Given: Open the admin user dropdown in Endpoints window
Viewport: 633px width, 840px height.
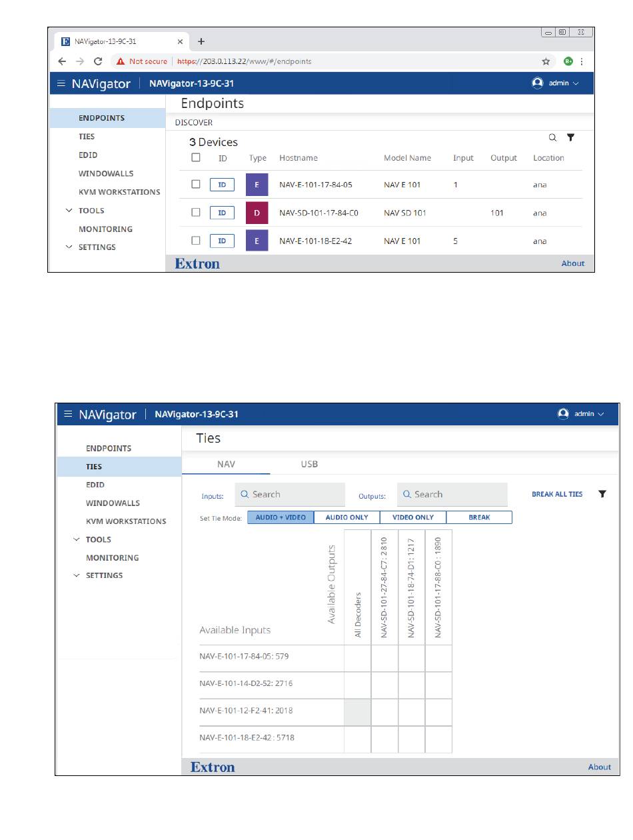Looking at the screenshot, I should [556, 83].
